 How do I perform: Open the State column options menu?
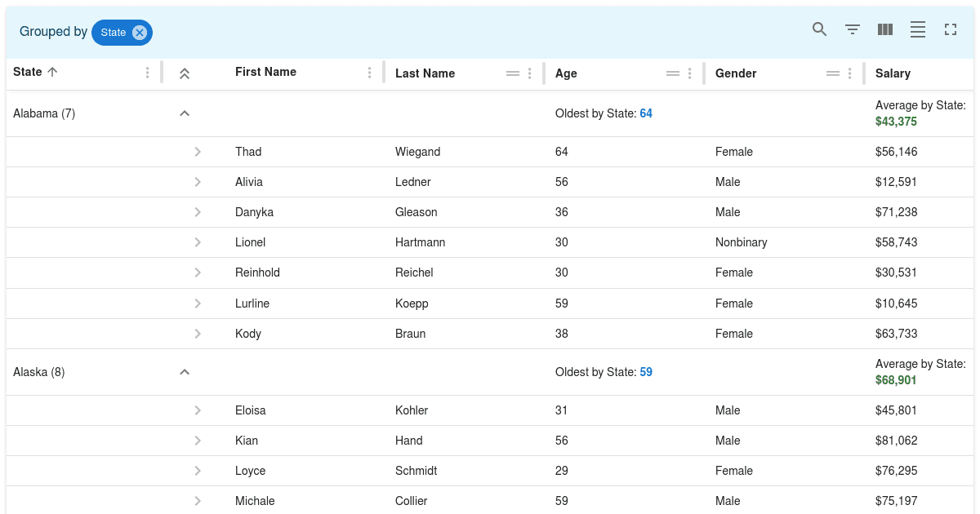coord(148,73)
